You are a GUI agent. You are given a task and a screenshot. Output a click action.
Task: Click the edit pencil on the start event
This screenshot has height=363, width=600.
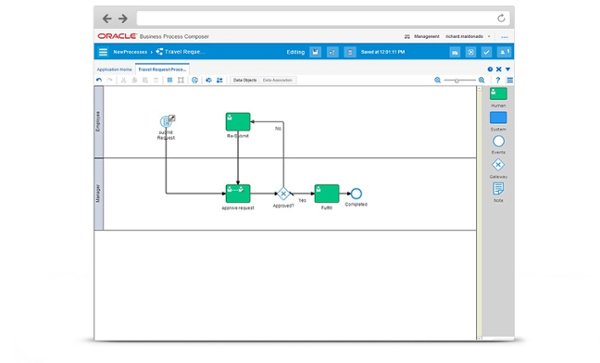click(172, 118)
